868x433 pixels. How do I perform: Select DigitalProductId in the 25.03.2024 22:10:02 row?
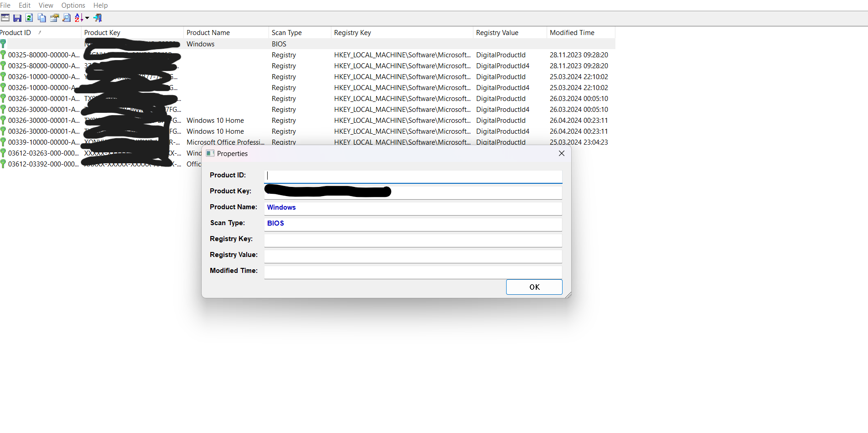[501, 77]
